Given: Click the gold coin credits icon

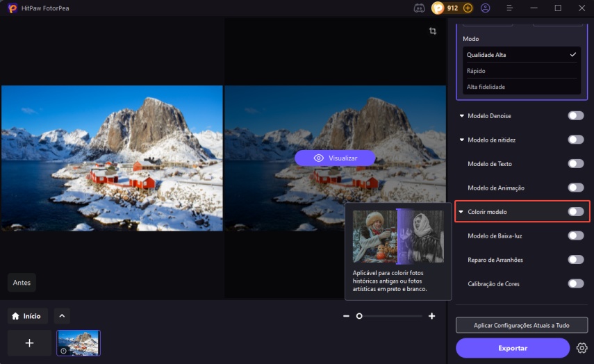Looking at the screenshot, I should point(438,8).
